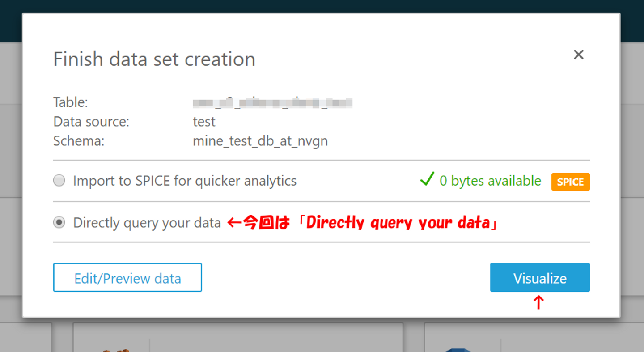This screenshot has height=352, width=644.
Task: Select Directly query your data radio button
Action: [x=59, y=222]
